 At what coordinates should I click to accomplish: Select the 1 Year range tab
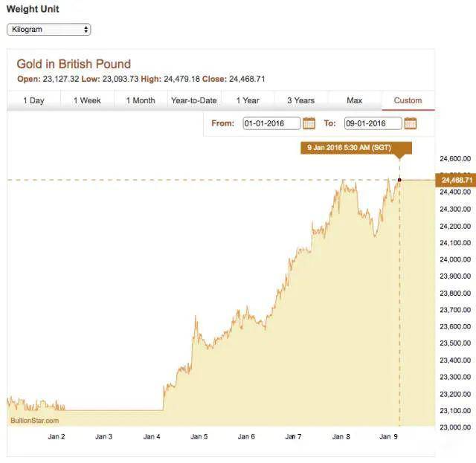pos(248,100)
